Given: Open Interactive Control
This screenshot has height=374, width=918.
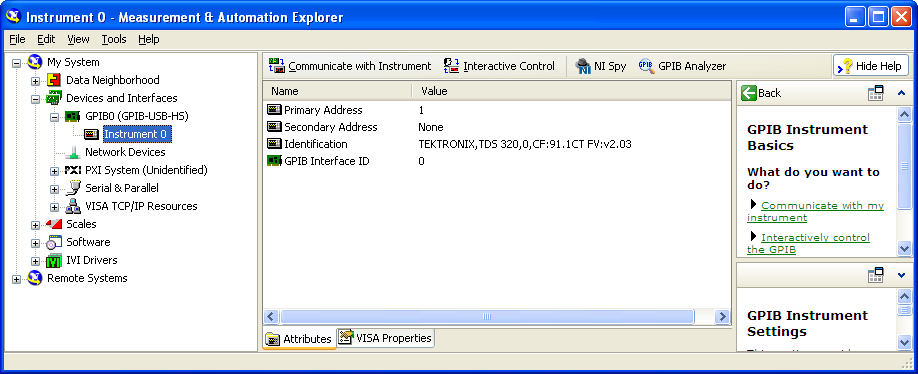Looking at the screenshot, I should (x=499, y=66).
